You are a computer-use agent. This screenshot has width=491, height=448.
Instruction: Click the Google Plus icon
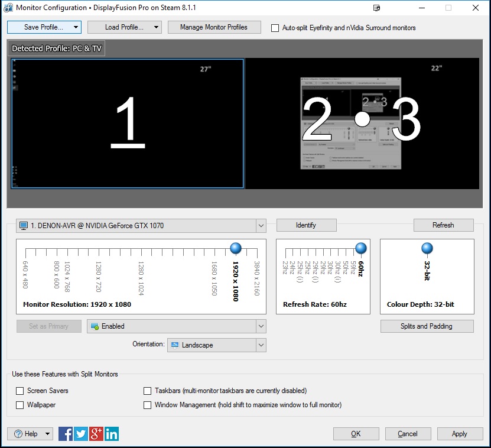tap(96, 434)
